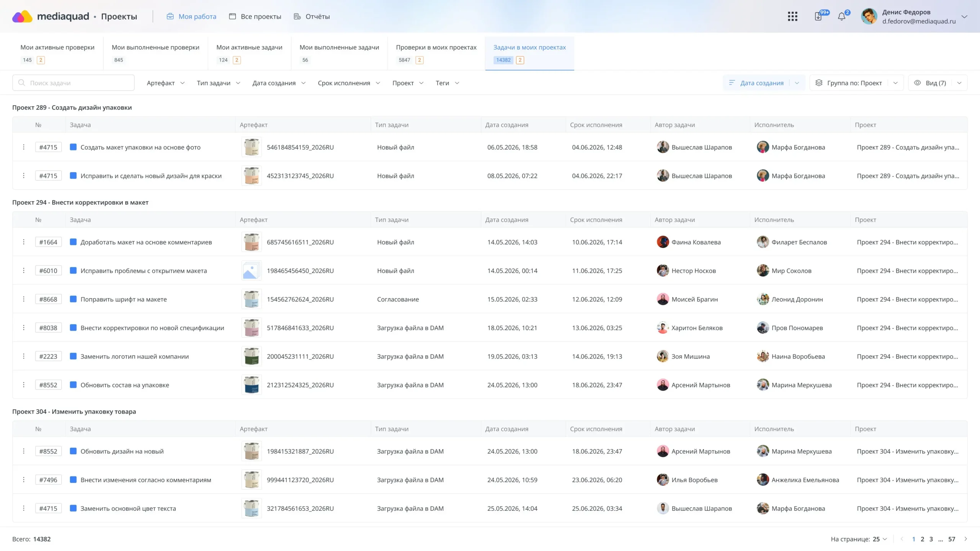Click blue color marker of Заменить основной цвет текста
The height and width of the screenshot is (551, 980).
pyautogui.click(x=73, y=508)
